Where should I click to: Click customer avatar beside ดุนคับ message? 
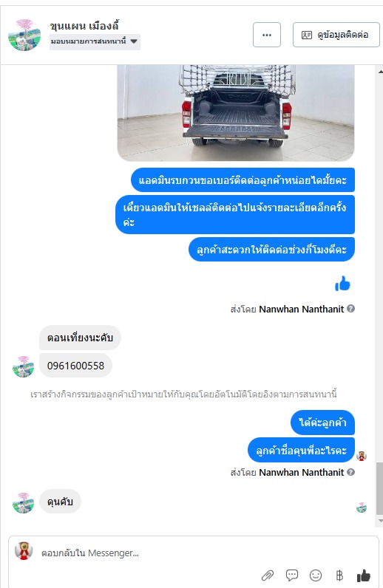click(23, 503)
